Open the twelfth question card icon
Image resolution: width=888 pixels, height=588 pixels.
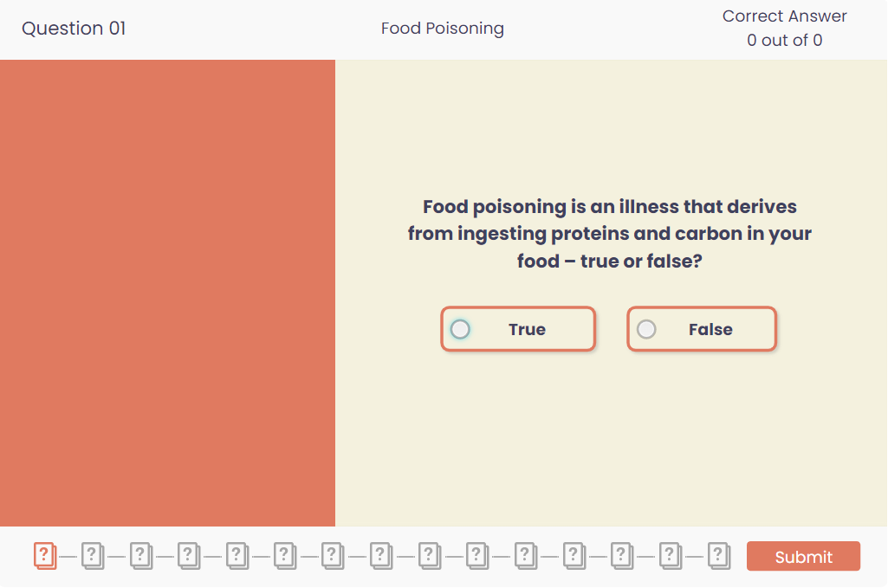[x=574, y=555]
